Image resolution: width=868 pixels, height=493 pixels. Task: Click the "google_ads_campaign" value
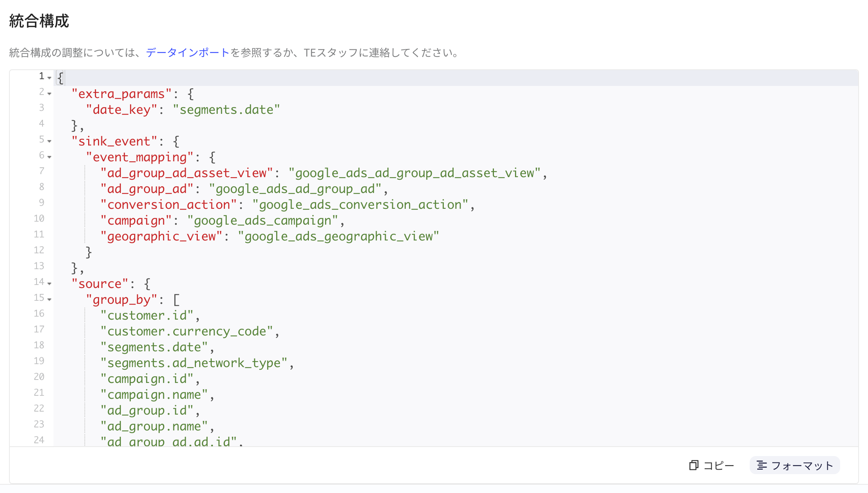pos(263,220)
